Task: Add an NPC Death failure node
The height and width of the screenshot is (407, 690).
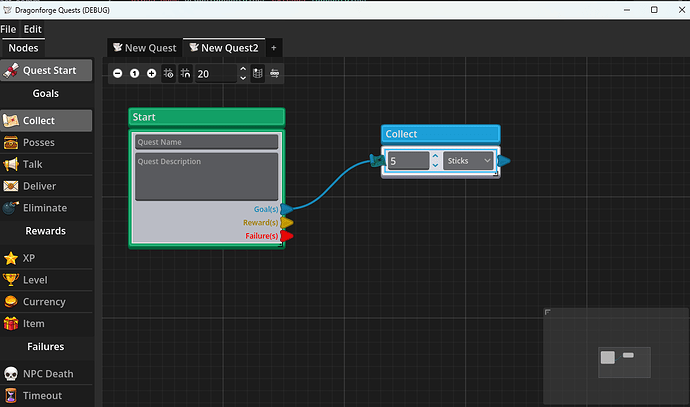Action: (46, 374)
